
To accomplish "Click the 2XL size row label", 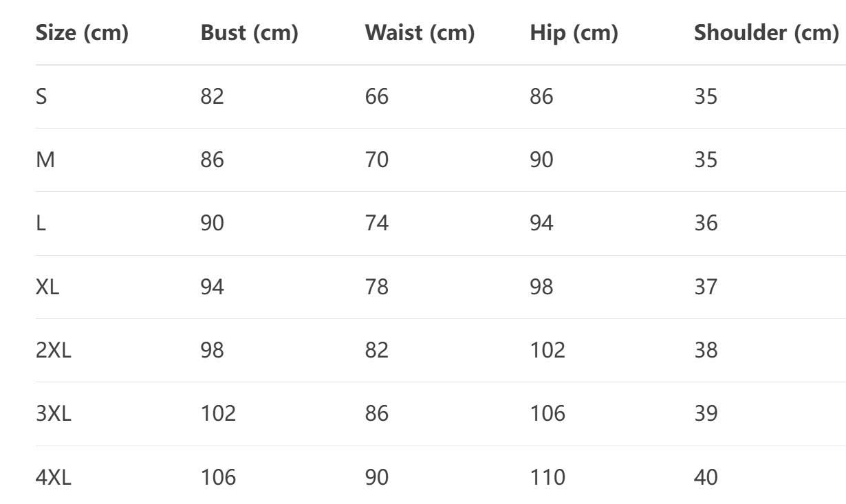I will point(54,350).
